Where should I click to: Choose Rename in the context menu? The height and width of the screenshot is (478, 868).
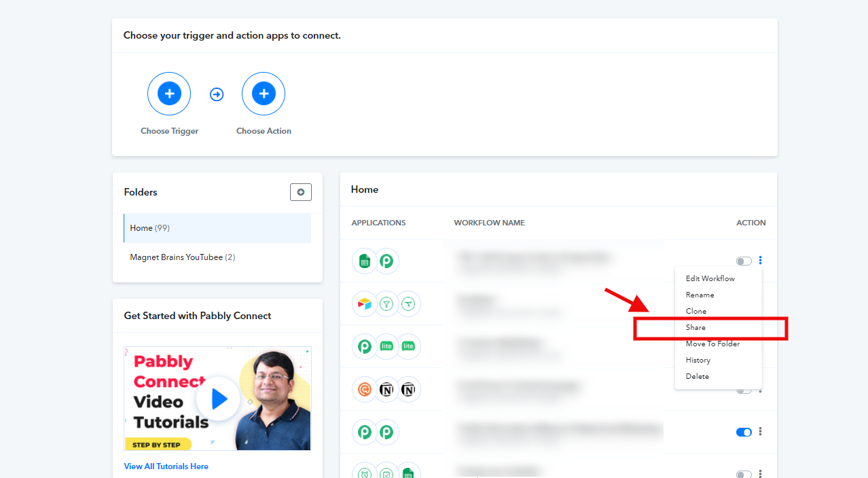(700, 295)
